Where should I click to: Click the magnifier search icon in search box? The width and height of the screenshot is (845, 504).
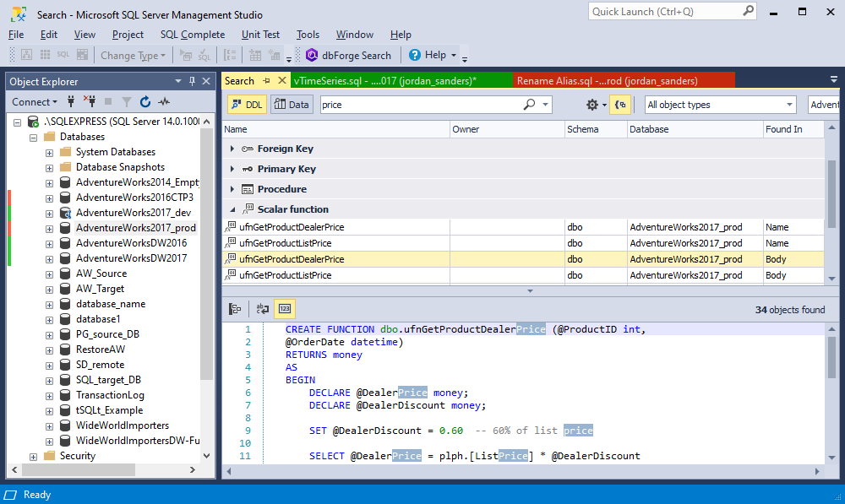click(530, 105)
